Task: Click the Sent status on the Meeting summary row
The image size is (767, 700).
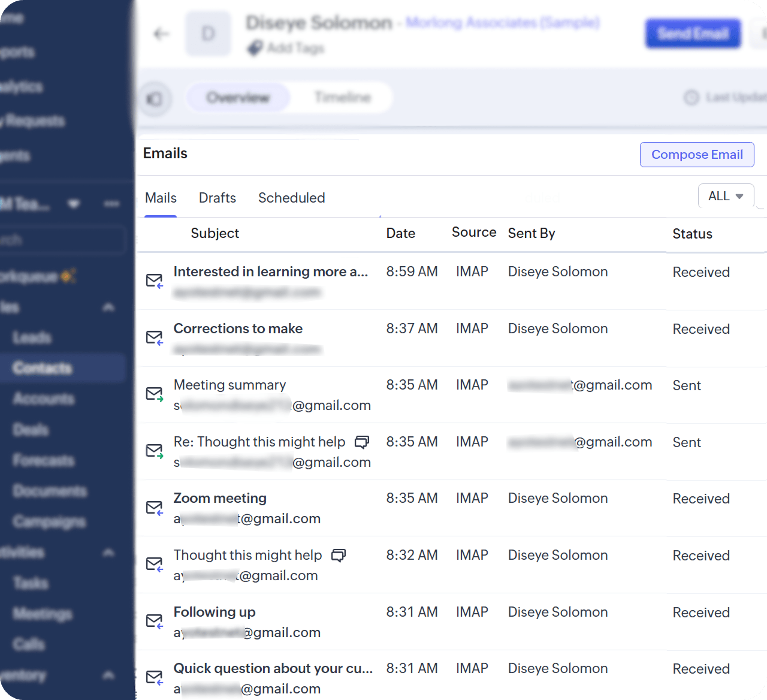Action: click(x=687, y=386)
